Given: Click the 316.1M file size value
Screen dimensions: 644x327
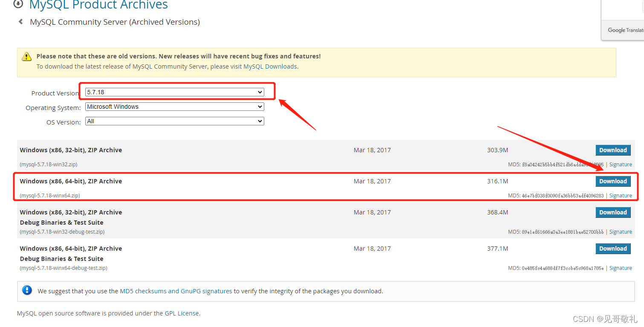Looking at the screenshot, I should [x=498, y=181].
